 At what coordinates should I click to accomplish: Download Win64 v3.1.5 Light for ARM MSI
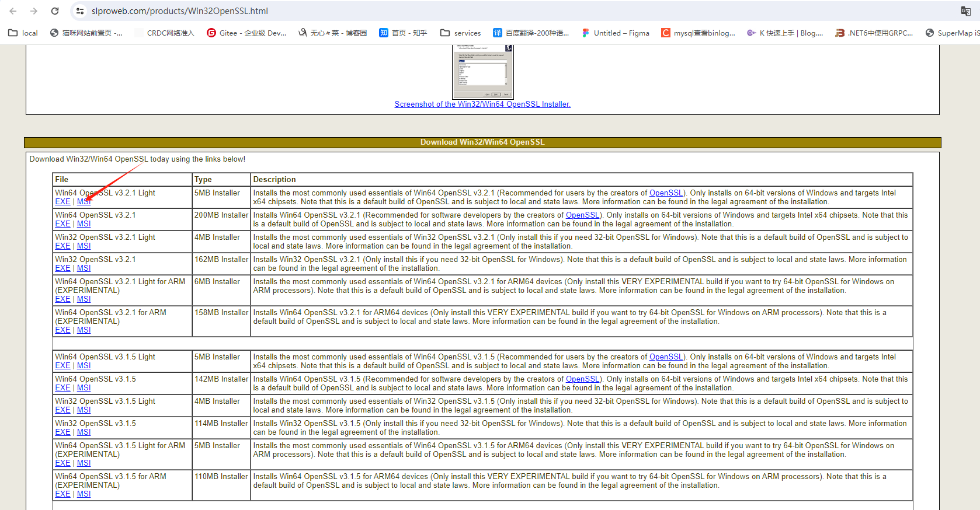(x=84, y=463)
